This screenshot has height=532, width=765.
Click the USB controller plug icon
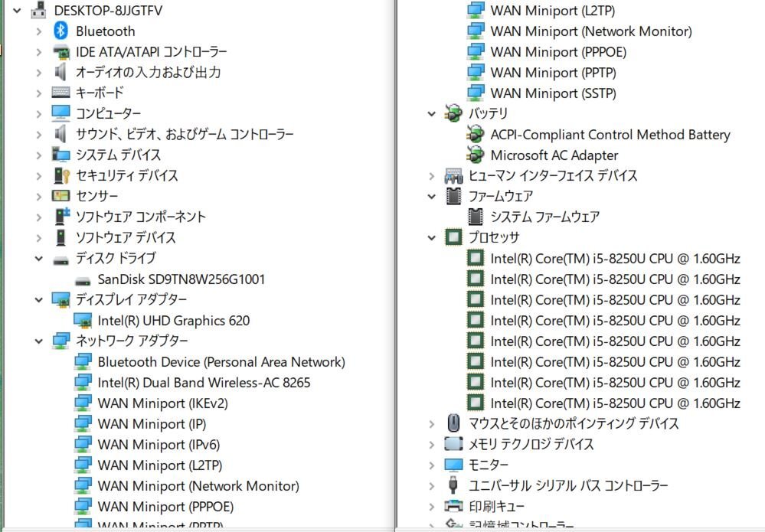pos(453,485)
